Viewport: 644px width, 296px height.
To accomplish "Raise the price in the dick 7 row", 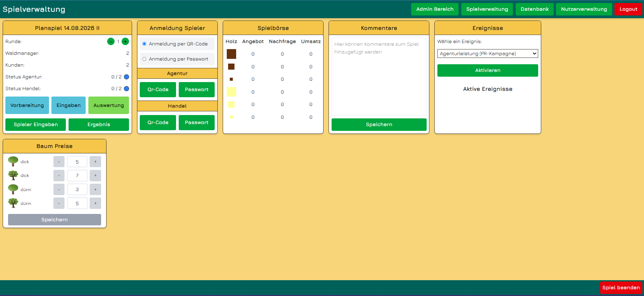I will point(95,175).
